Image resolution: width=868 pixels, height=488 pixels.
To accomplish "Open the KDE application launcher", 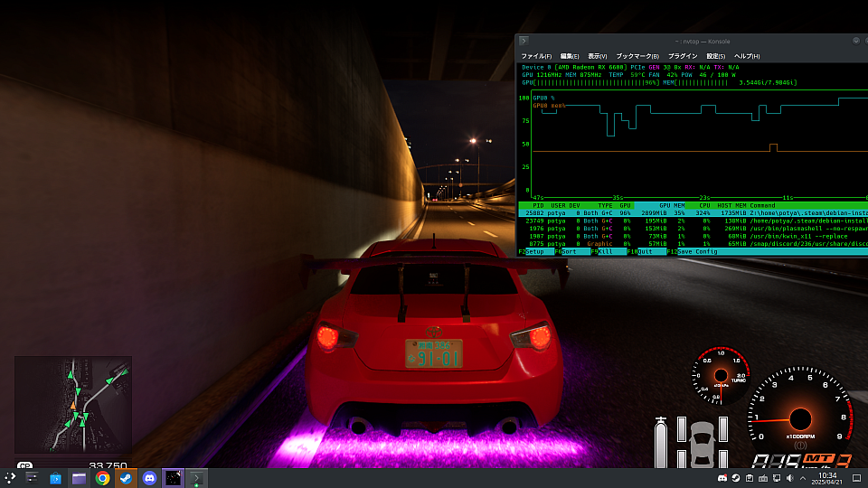I will (10, 478).
